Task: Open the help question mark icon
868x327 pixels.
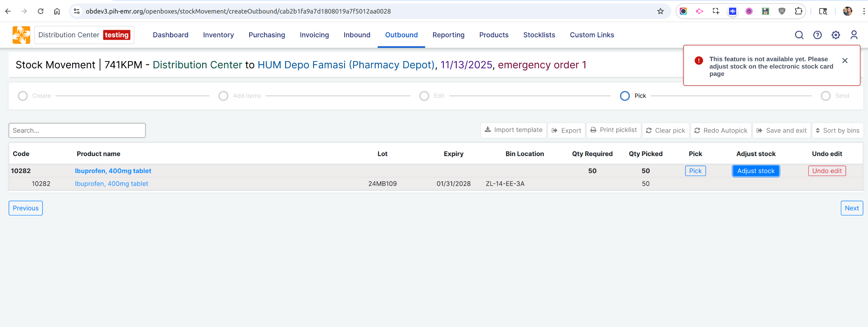Action: [818, 35]
